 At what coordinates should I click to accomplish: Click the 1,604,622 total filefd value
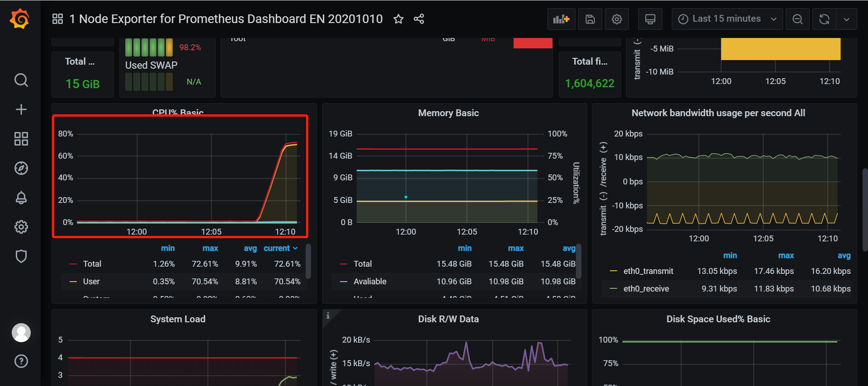(590, 84)
